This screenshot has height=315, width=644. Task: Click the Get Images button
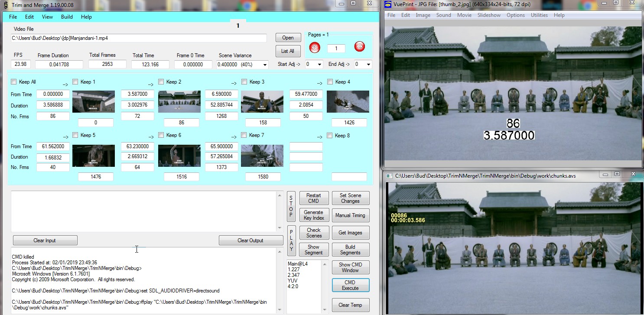(350, 233)
